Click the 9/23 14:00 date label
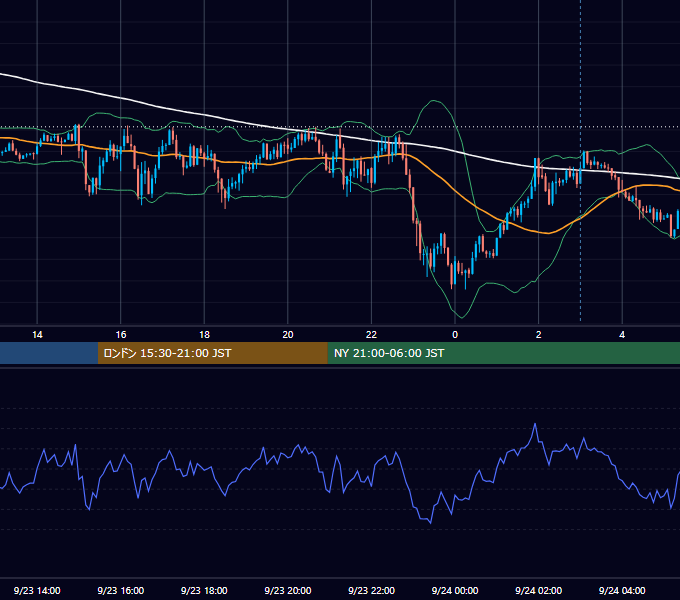The width and height of the screenshot is (680, 600). 37,590
